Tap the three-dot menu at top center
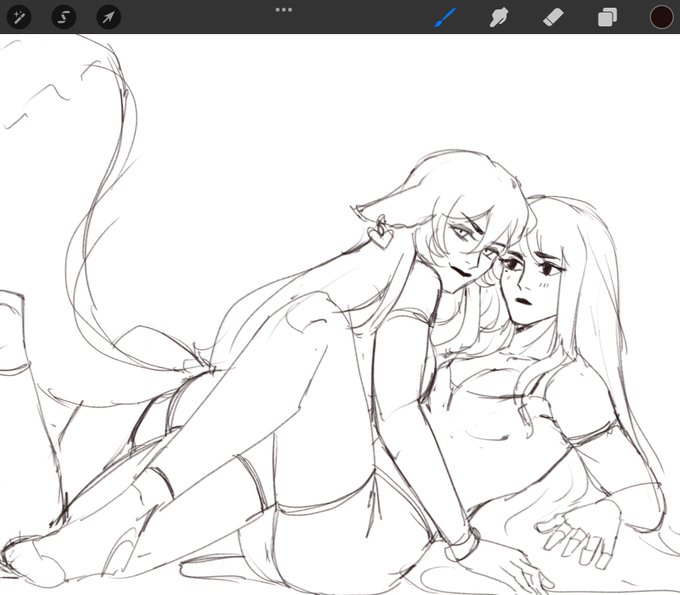Viewport: 680px width, 595px height. coord(284,10)
